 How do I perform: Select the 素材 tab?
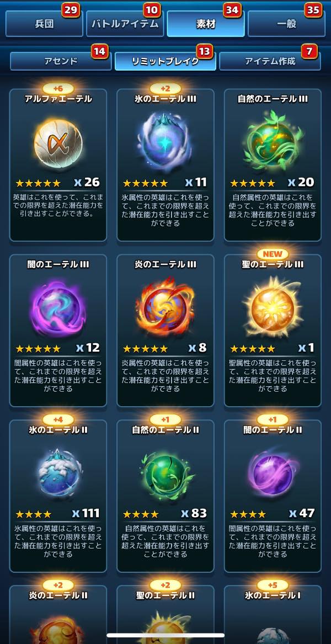pos(206,23)
